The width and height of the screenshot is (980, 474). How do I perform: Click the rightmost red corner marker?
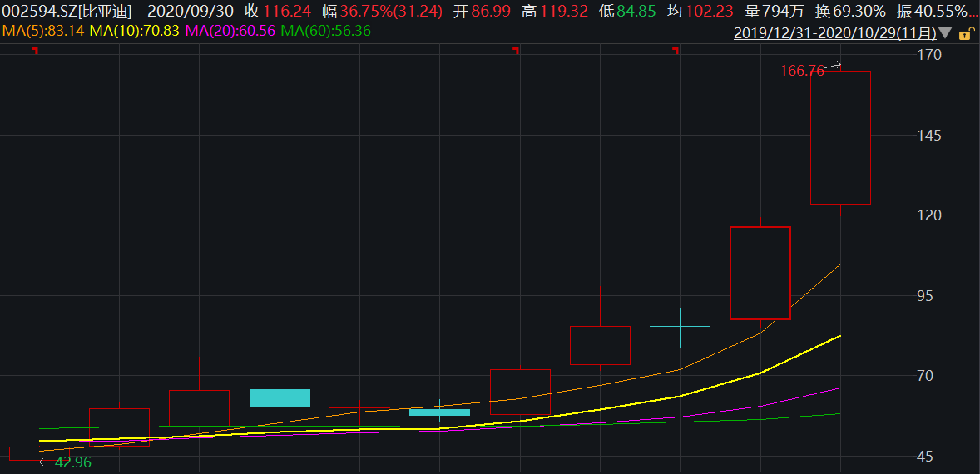(x=676, y=52)
